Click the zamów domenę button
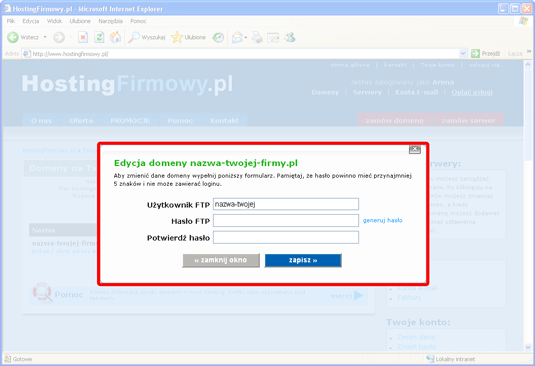 [394, 120]
